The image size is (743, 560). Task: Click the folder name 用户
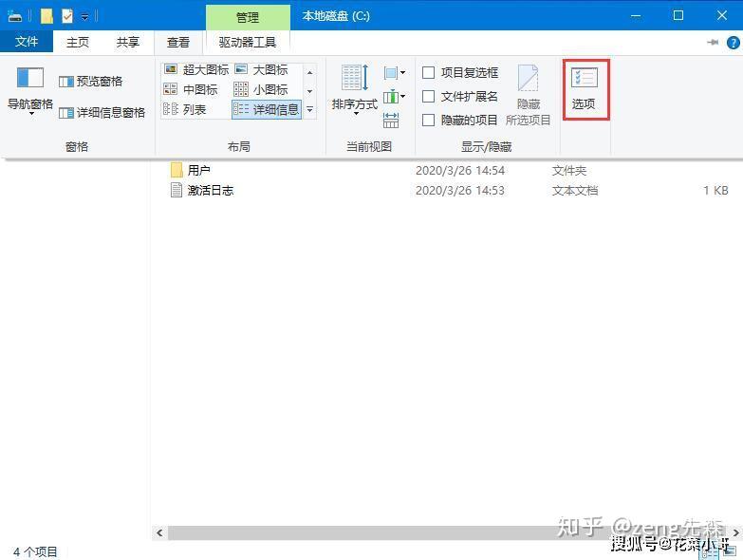click(x=199, y=170)
